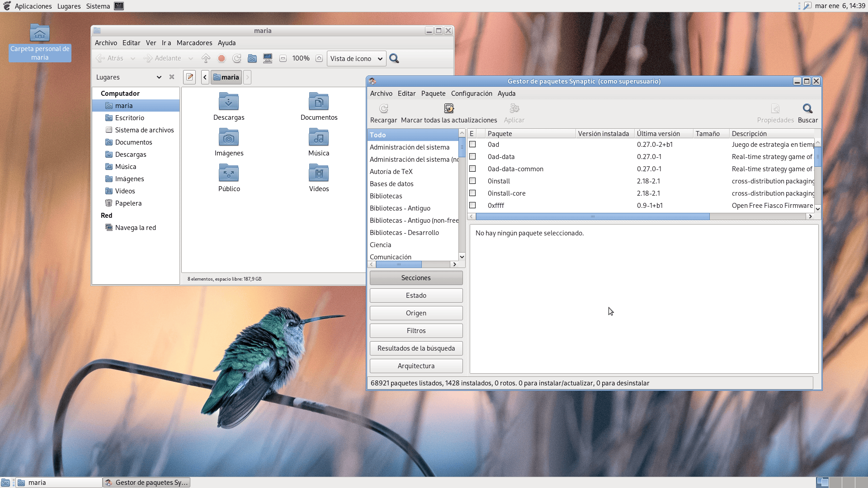Click the computer icon in file manager toolbar
This screenshot has width=868, height=488.
268,59
